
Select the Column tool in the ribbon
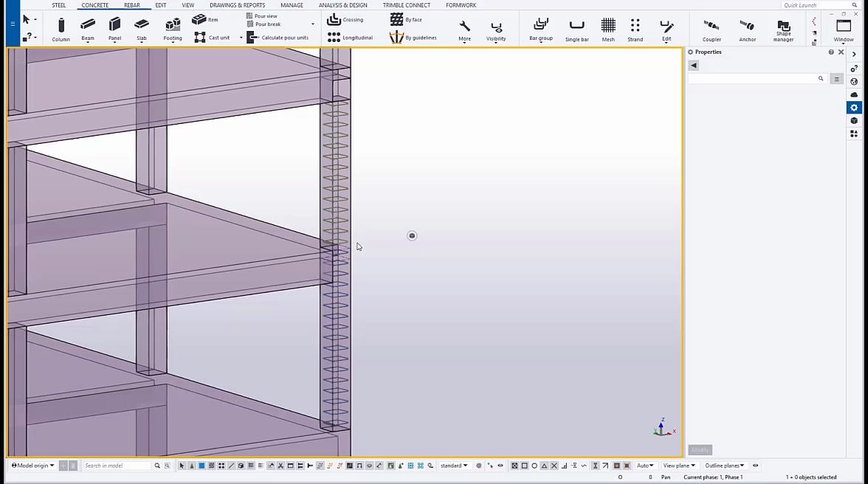(61, 30)
